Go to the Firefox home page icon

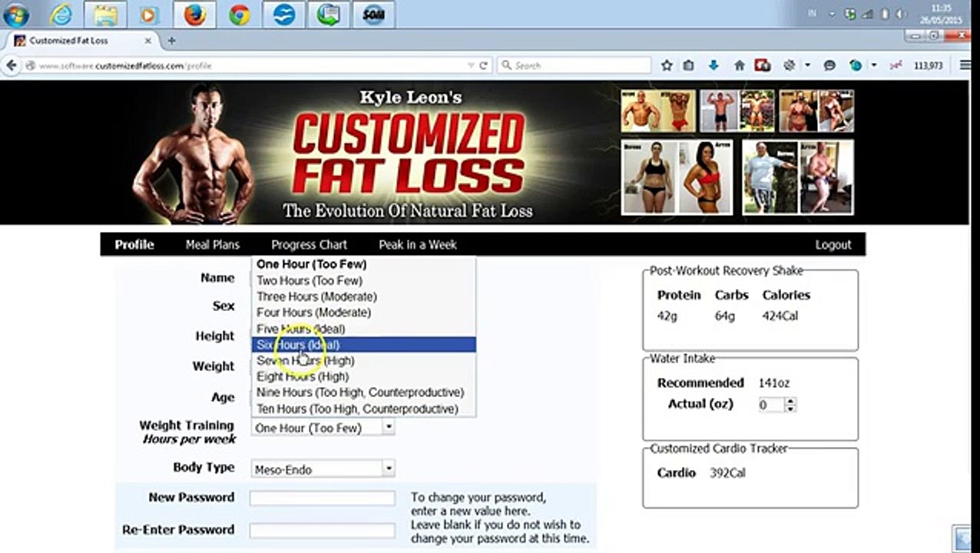[x=739, y=66]
